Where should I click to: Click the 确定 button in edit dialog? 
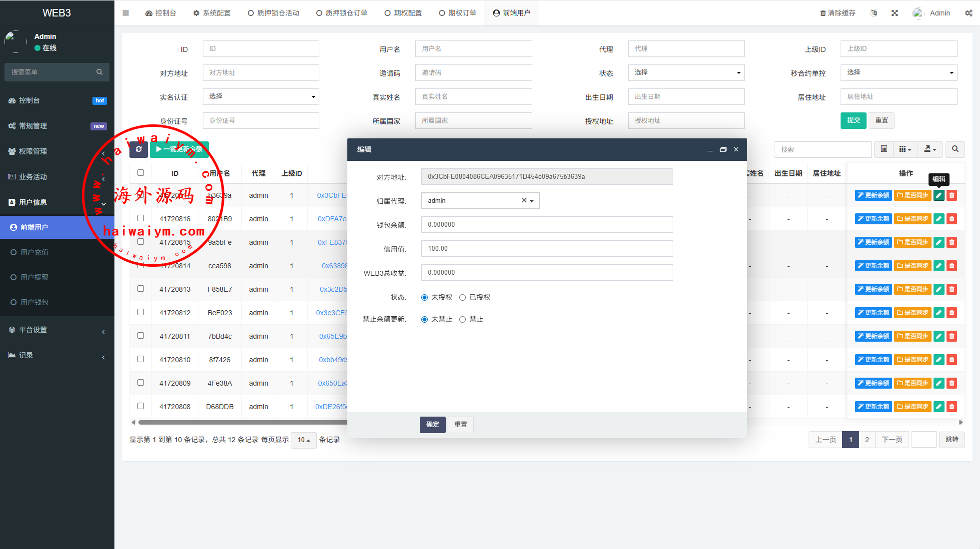(432, 425)
